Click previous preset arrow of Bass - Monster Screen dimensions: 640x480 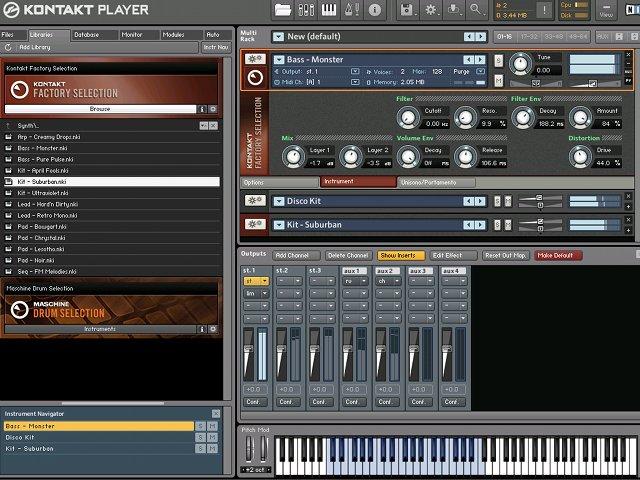click(469, 60)
